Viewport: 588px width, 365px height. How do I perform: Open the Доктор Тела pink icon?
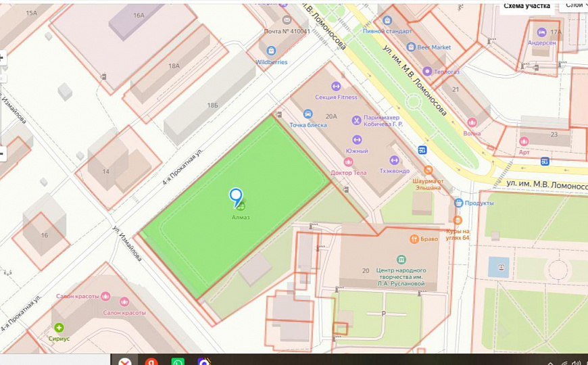click(x=348, y=162)
